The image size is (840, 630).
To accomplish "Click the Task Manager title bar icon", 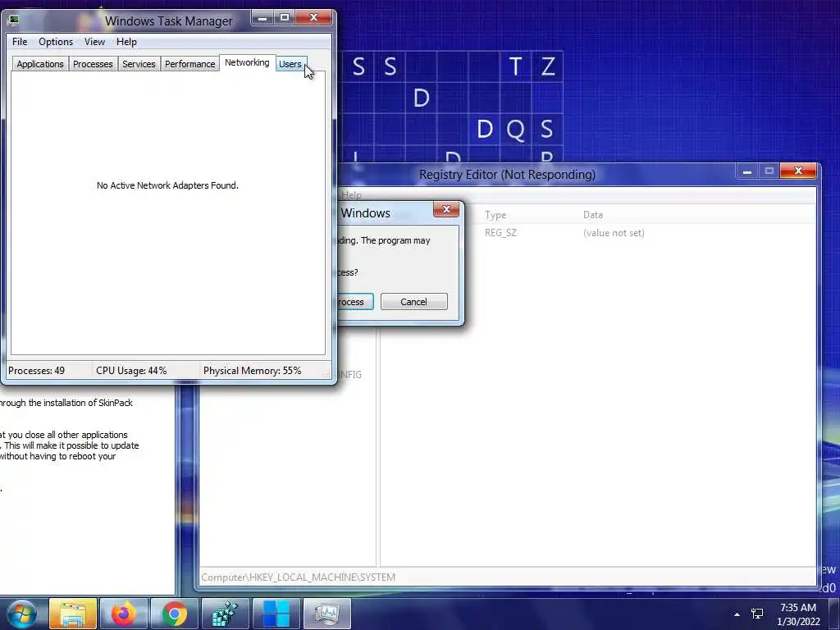I will (13, 21).
